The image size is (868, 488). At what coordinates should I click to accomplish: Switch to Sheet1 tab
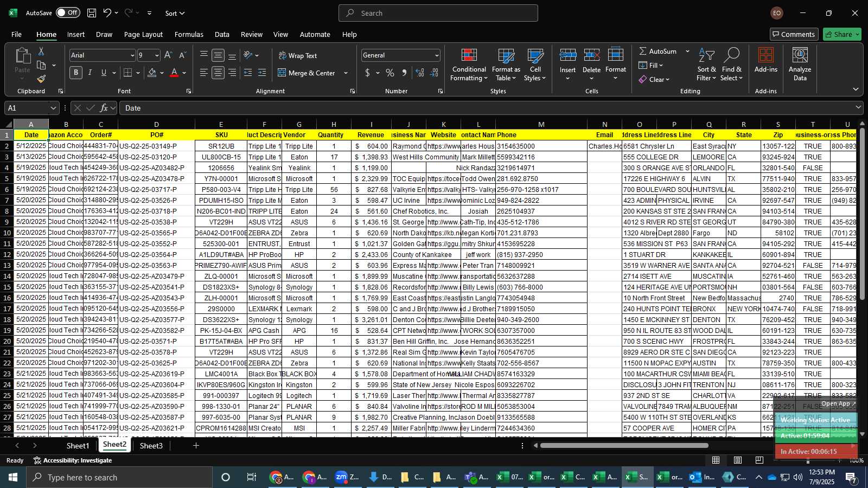click(x=78, y=446)
